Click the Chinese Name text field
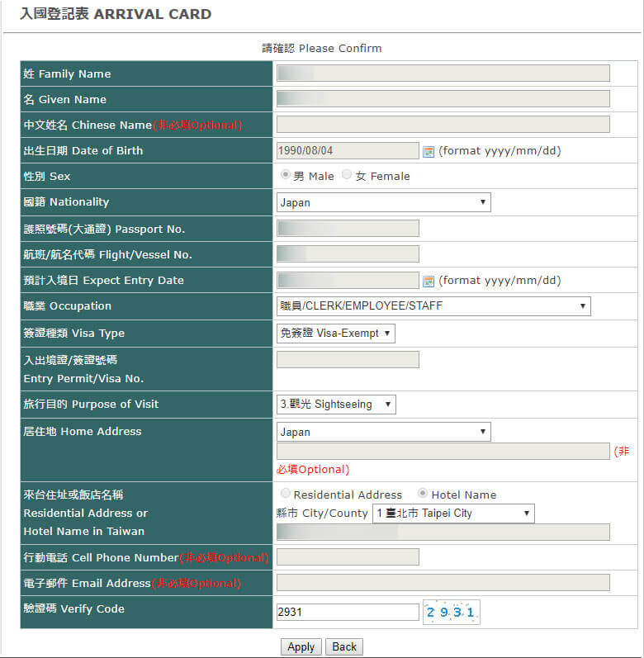The width and height of the screenshot is (644, 658). pos(443,125)
